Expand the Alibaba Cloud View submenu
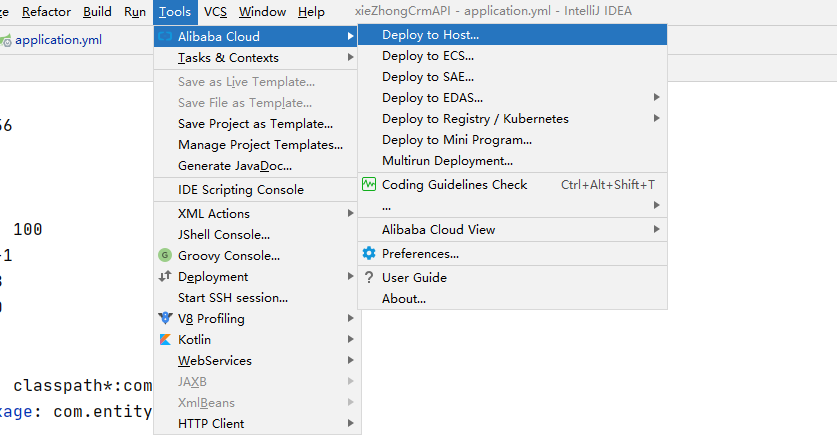This screenshot has width=837, height=446. click(x=657, y=229)
